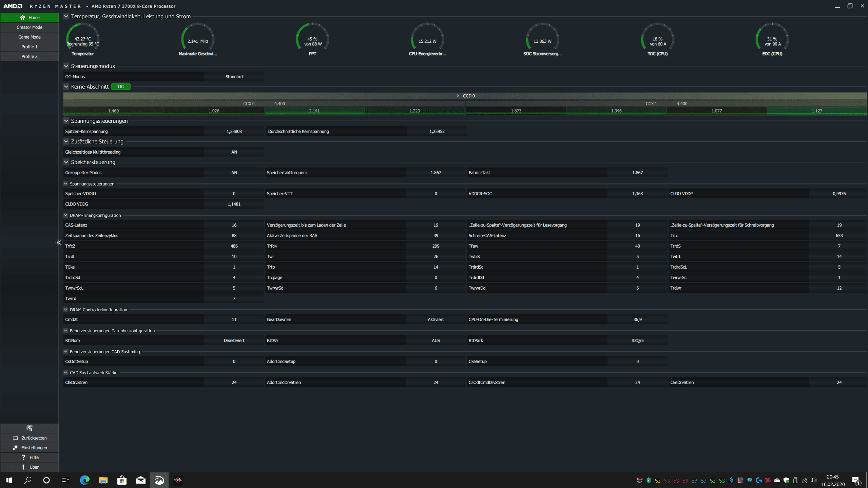Open the blue shield checkmark tray icon

pyautogui.click(x=649, y=480)
